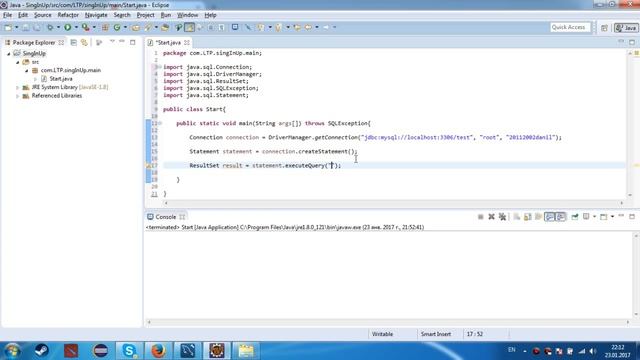Toggle Show Console on Standard Error
Viewport: 640px width, 360px height.
[x=561, y=217]
